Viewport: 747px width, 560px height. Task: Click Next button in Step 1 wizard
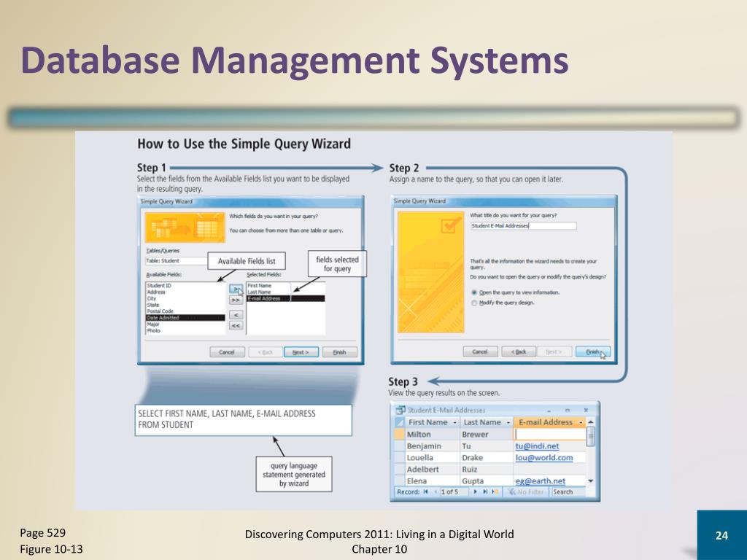click(301, 352)
